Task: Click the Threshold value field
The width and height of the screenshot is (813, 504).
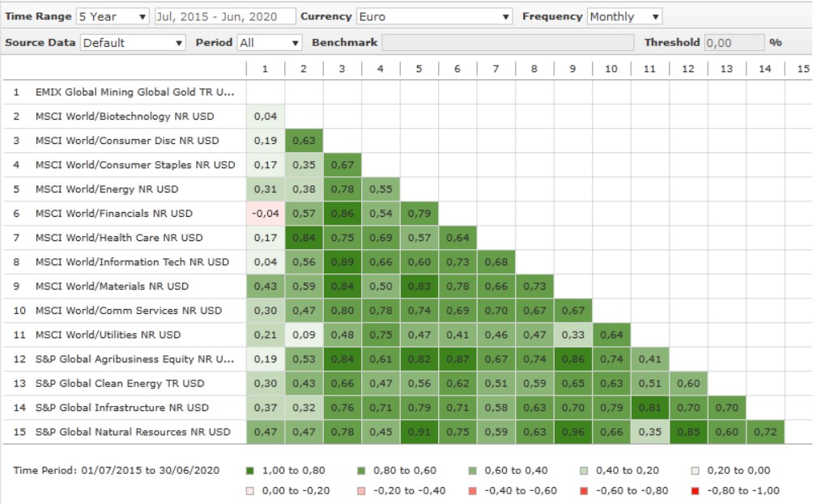Action: click(734, 43)
